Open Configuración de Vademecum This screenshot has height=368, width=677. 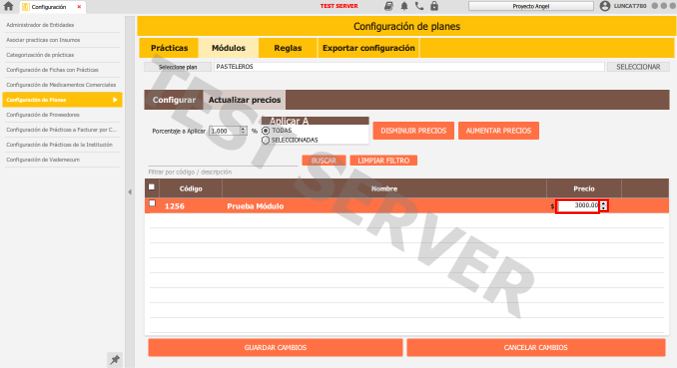coord(43,160)
